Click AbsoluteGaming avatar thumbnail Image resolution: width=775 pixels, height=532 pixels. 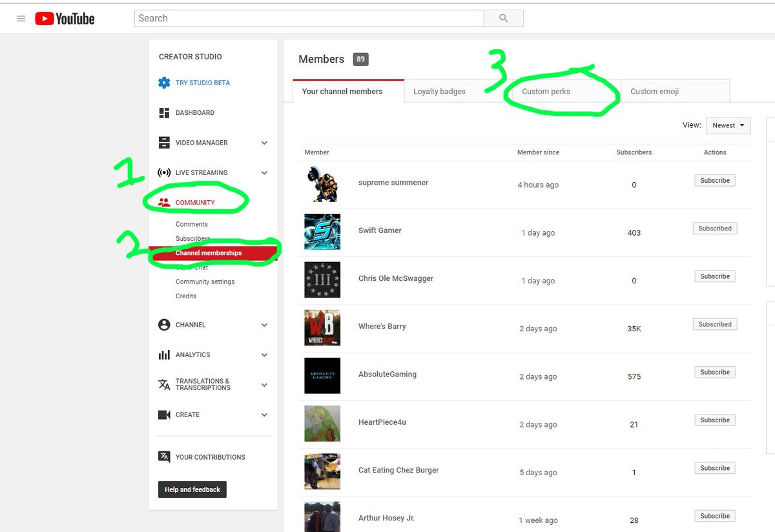point(322,376)
